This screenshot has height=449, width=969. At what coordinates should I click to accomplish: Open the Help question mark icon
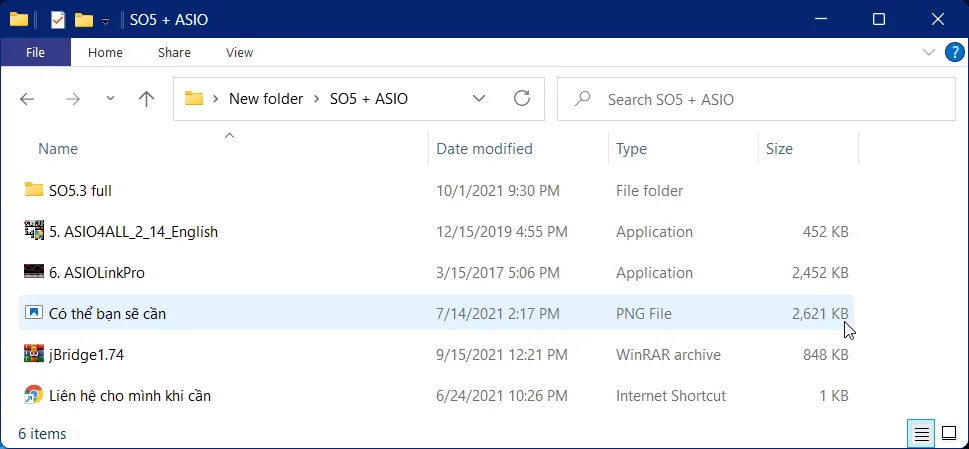pos(955,52)
